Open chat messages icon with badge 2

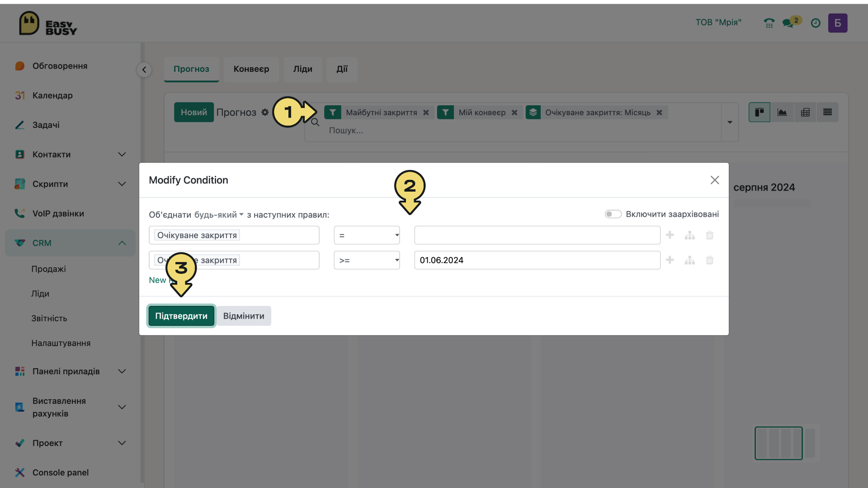pyautogui.click(x=791, y=22)
